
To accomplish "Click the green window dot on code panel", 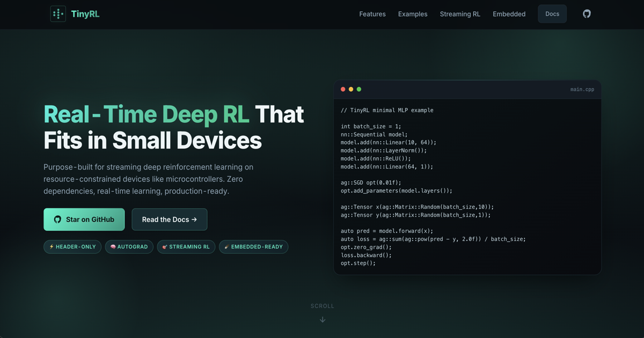I will click(359, 89).
